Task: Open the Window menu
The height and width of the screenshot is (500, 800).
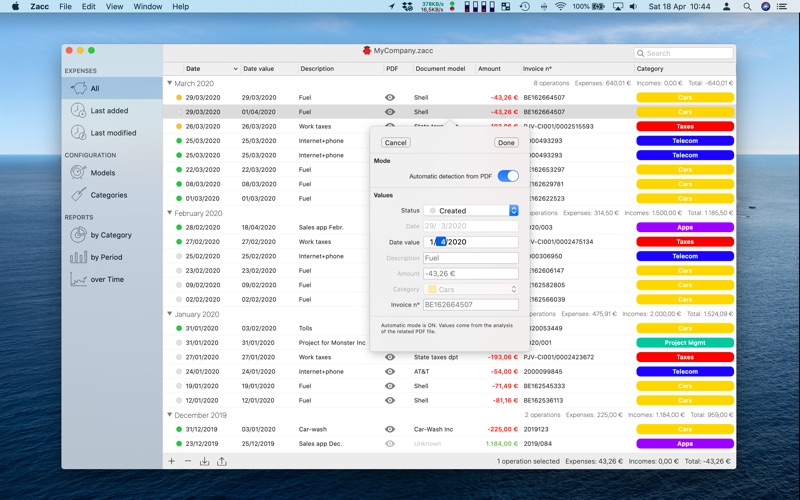Action: 147,6
